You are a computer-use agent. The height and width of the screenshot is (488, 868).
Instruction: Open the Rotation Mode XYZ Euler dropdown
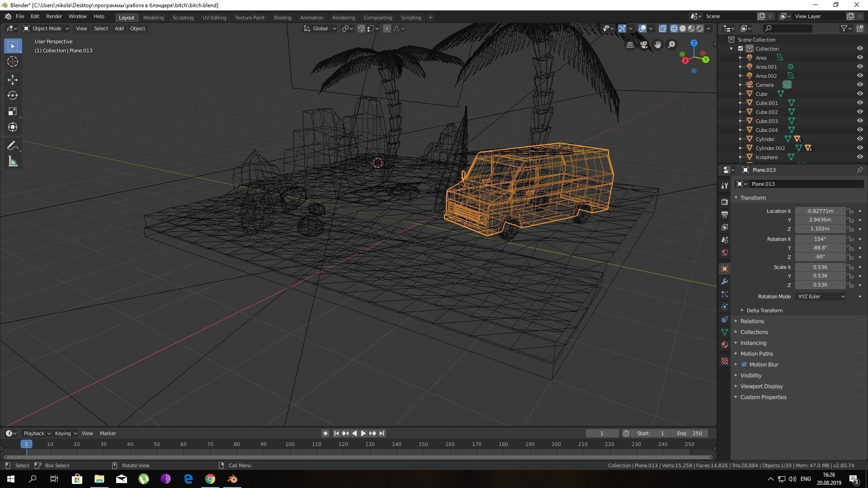pos(821,296)
